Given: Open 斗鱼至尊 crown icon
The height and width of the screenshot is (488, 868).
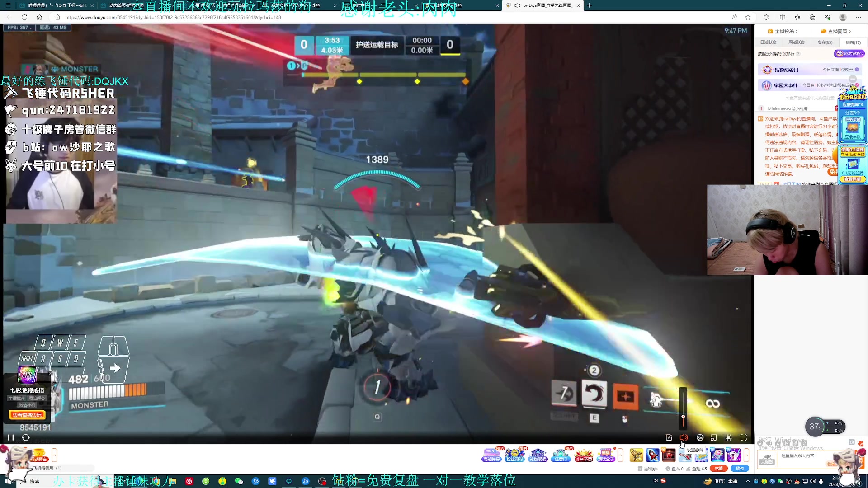Looking at the screenshot, I should coord(584,455).
